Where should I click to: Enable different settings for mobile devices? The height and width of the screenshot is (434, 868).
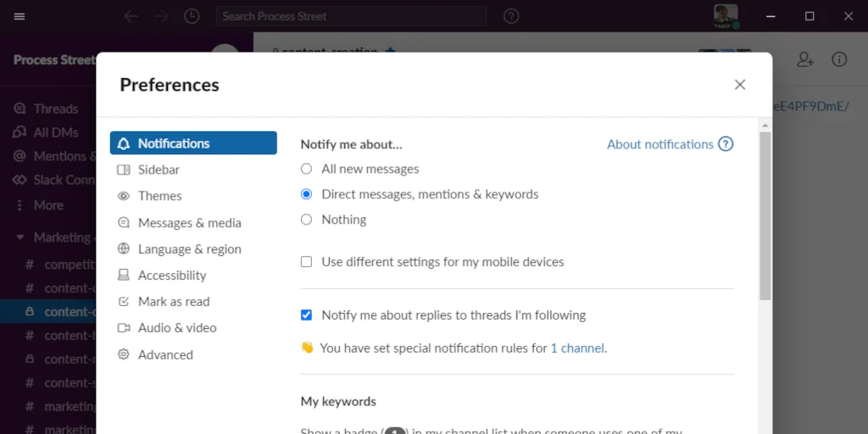306,262
